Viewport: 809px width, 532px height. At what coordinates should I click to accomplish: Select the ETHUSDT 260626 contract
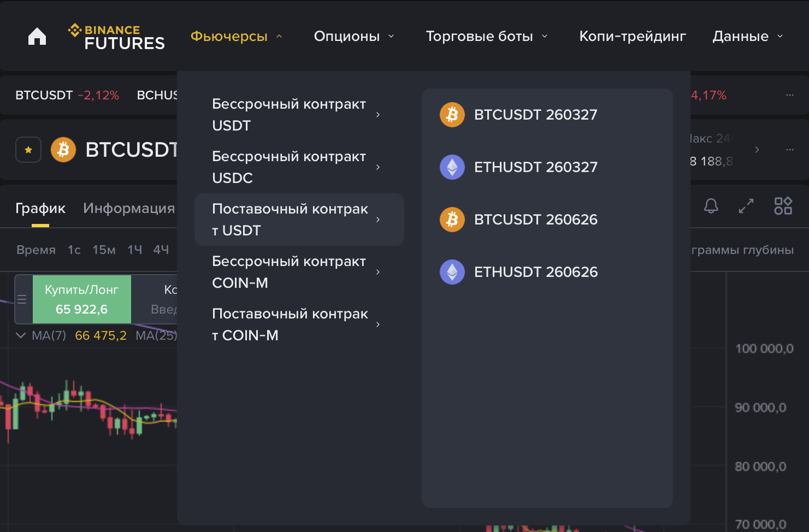coord(535,271)
